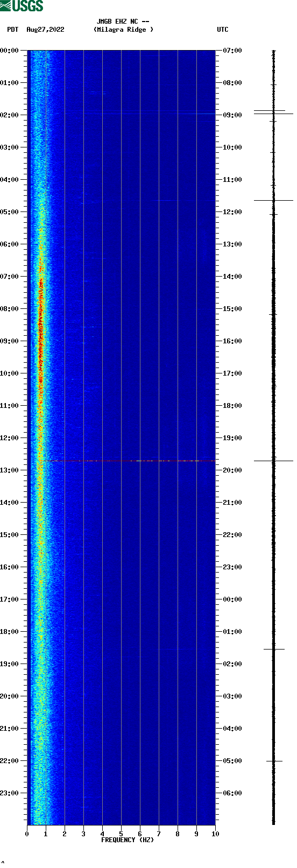Click the 02:00 PDT time label
Screen dimensions: 297x868
coord(10,115)
